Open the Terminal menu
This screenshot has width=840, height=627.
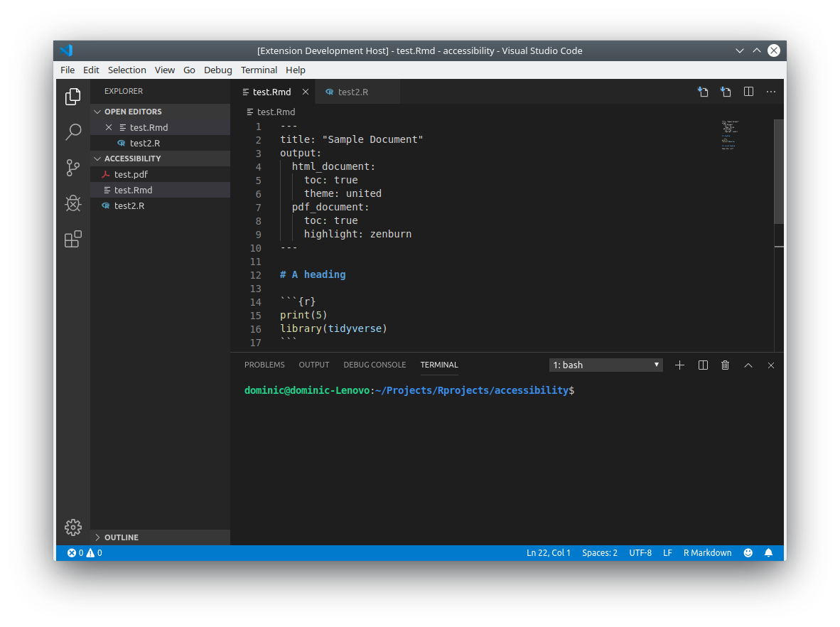point(259,70)
